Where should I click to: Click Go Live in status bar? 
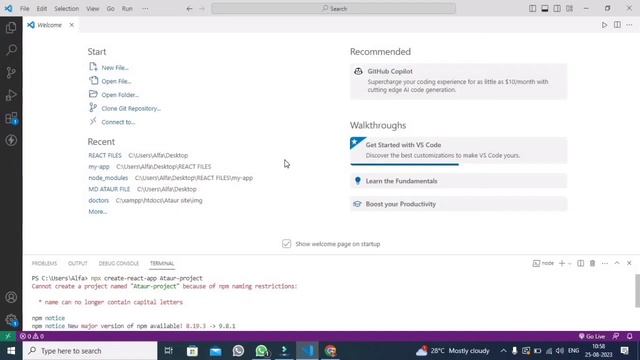tap(591, 336)
